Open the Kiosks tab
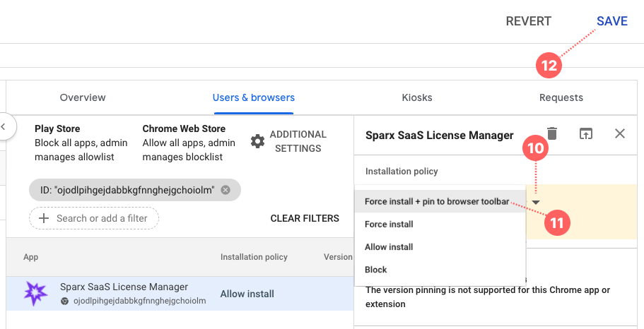644x329 pixels. click(417, 97)
